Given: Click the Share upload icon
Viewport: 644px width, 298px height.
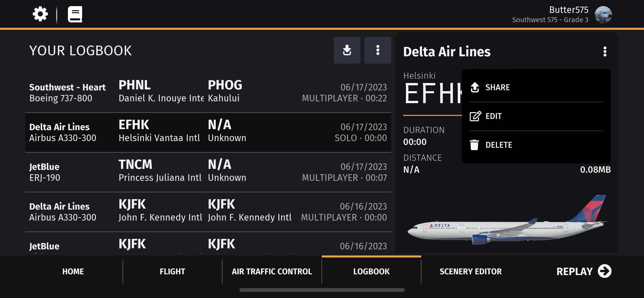Looking at the screenshot, I should click(x=475, y=87).
